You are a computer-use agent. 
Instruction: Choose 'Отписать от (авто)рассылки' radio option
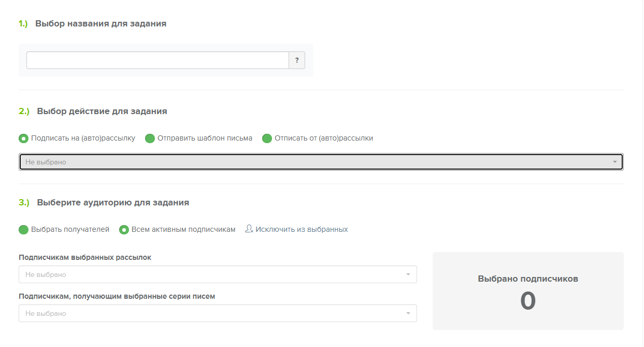pos(267,138)
